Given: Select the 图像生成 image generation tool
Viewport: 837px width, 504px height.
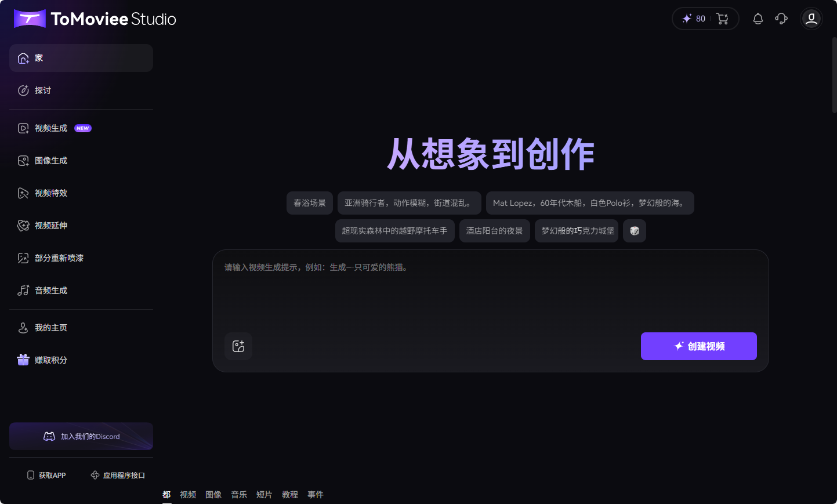Looking at the screenshot, I should [51, 160].
